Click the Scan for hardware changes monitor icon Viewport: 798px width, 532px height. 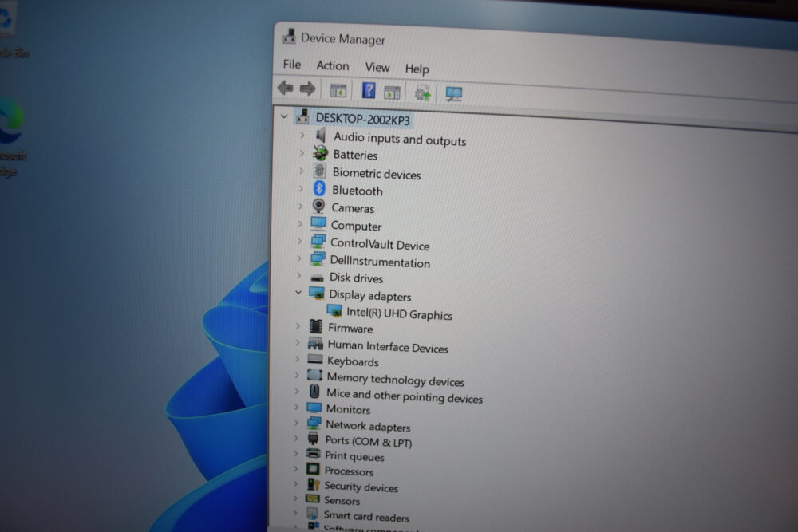(x=453, y=93)
